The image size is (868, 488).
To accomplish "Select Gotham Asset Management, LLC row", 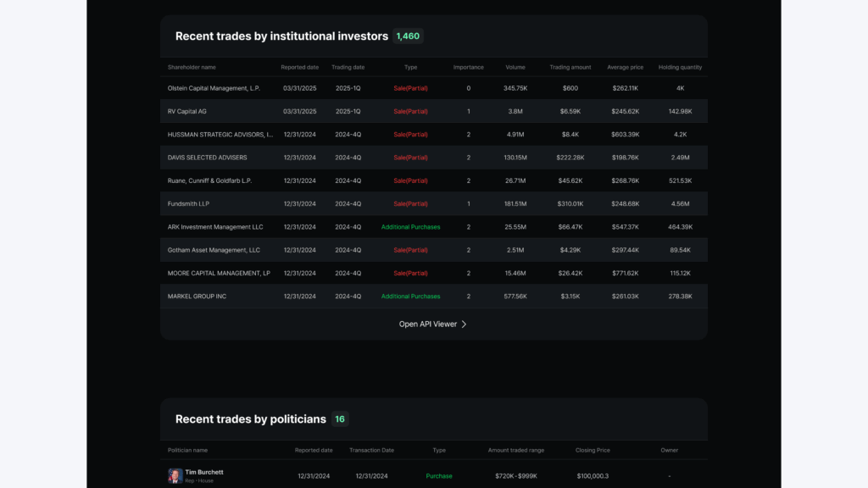I will 434,250.
